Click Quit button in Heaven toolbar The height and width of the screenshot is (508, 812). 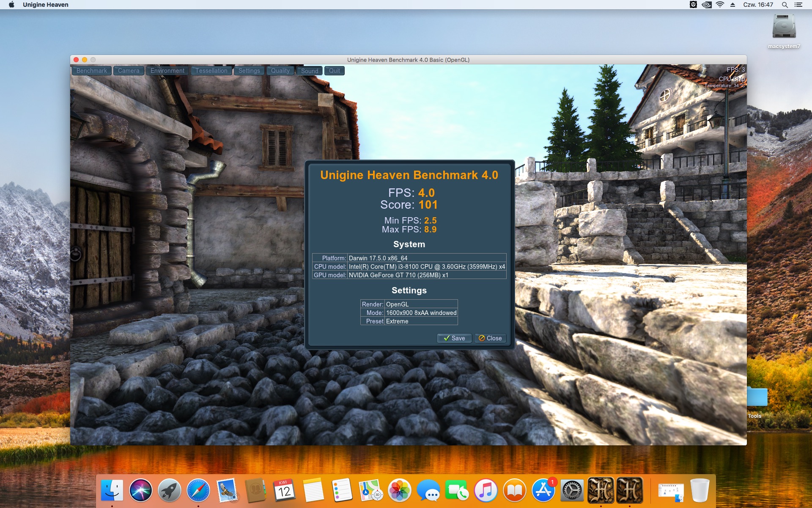coord(334,71)
